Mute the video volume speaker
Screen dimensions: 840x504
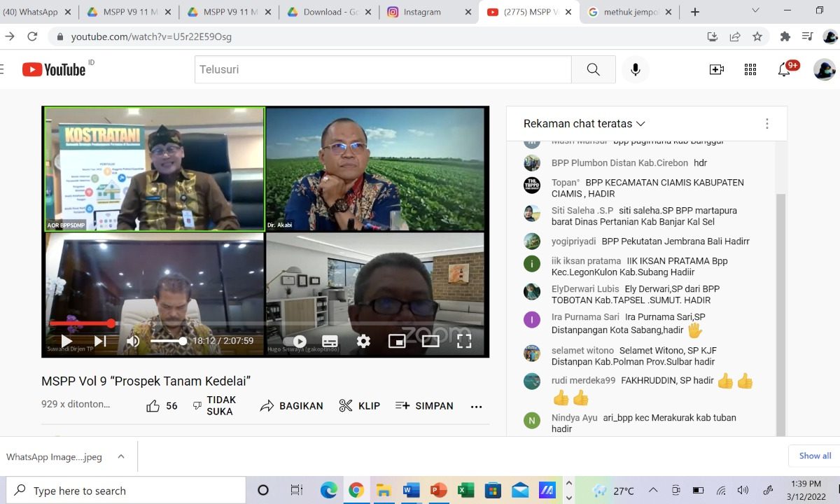(x=133, y=341)
